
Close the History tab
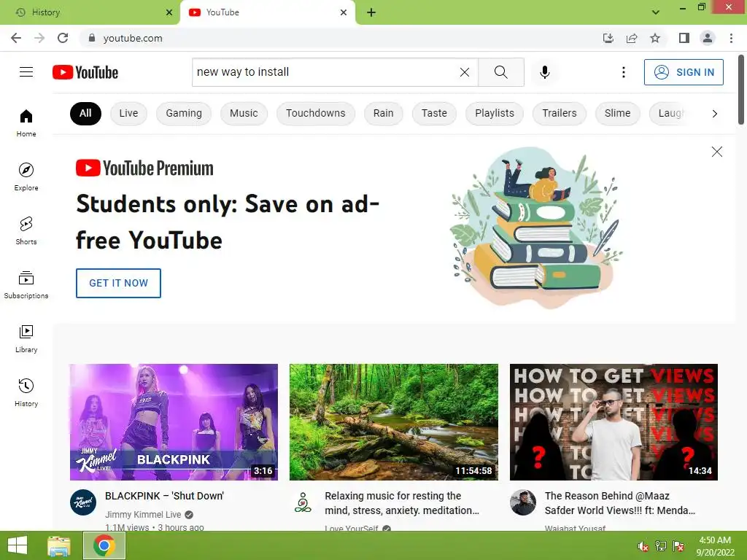169,12
